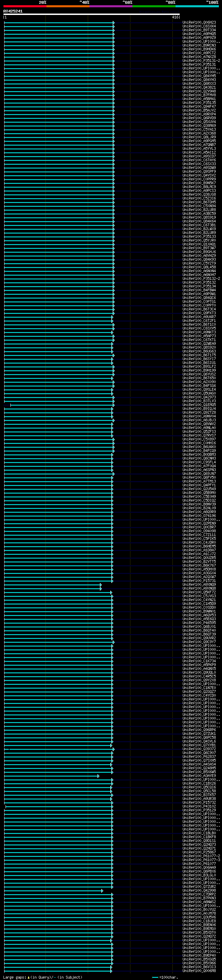This screenshot has width=222, height=980.
Task: Select hit label UniRef100_P61077-3
Action: [201, 860]
